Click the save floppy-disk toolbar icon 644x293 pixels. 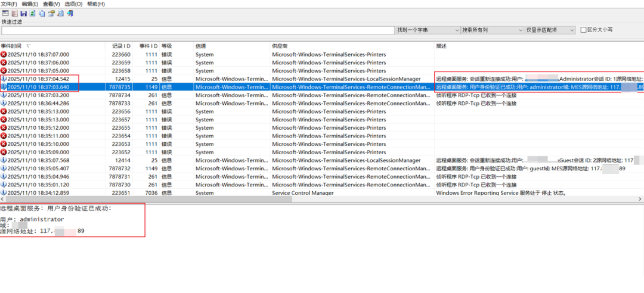pyautogui.click(x=23, y=13)
